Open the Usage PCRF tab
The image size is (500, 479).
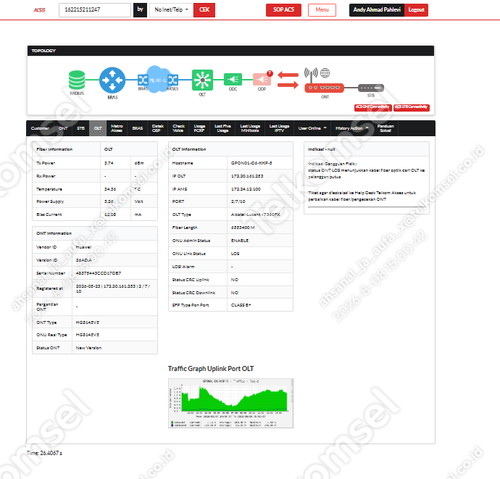click(x=199, y=128)
